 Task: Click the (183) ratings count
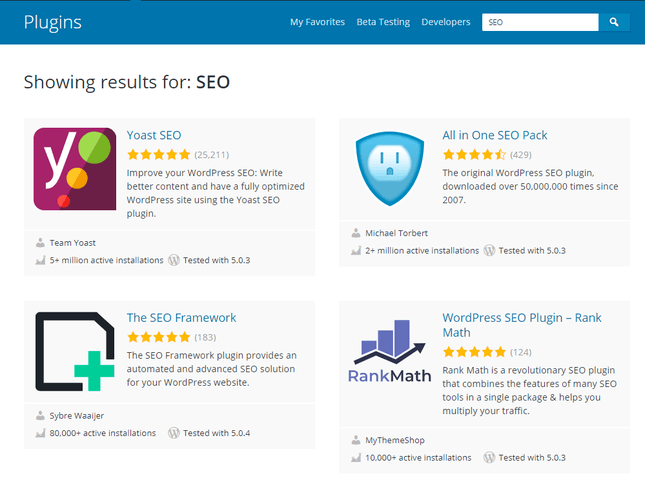(x=205, y=337)
